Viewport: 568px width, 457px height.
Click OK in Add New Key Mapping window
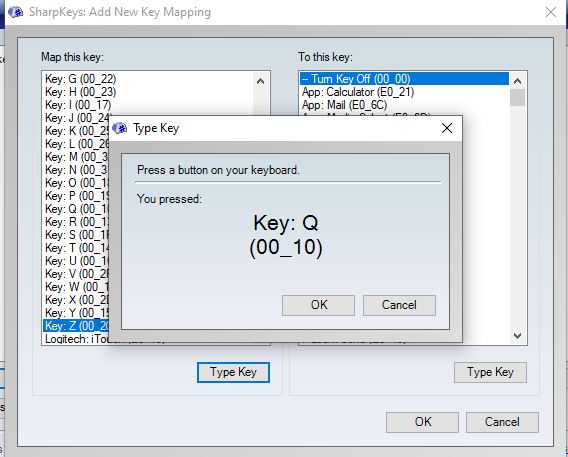pyautogui.click(x=422, y=422)
